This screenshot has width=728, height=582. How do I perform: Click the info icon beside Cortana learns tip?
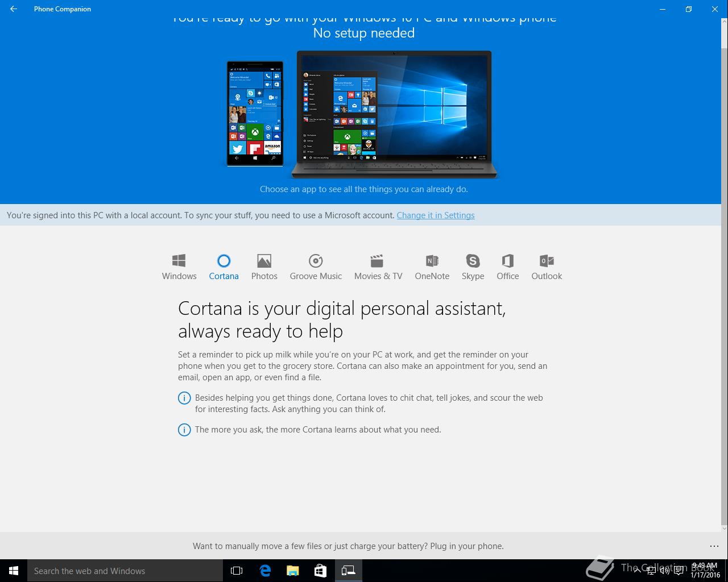pos(184,430)
